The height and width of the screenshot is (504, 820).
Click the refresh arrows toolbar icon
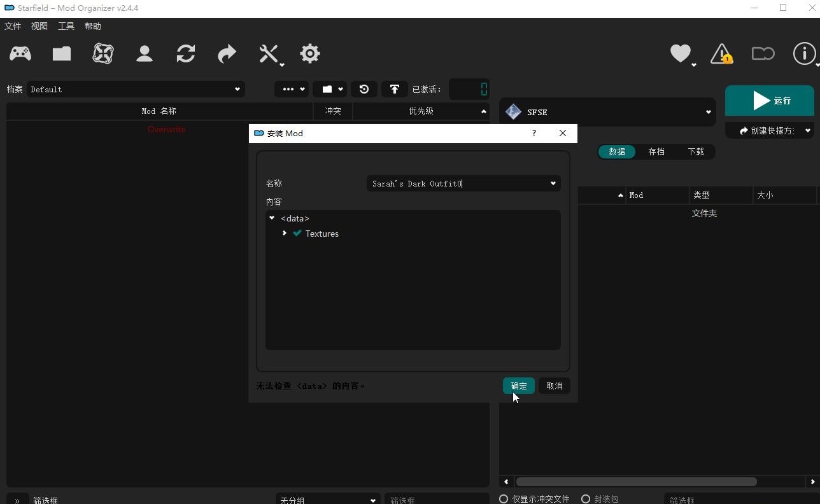tap(186, 53)
